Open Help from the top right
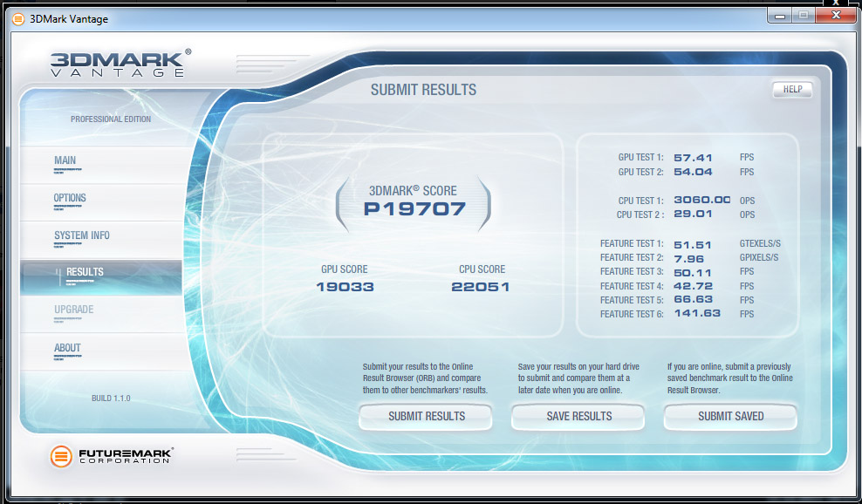The height and width of the screenshot is (504, 862). [x=792, y=89]
